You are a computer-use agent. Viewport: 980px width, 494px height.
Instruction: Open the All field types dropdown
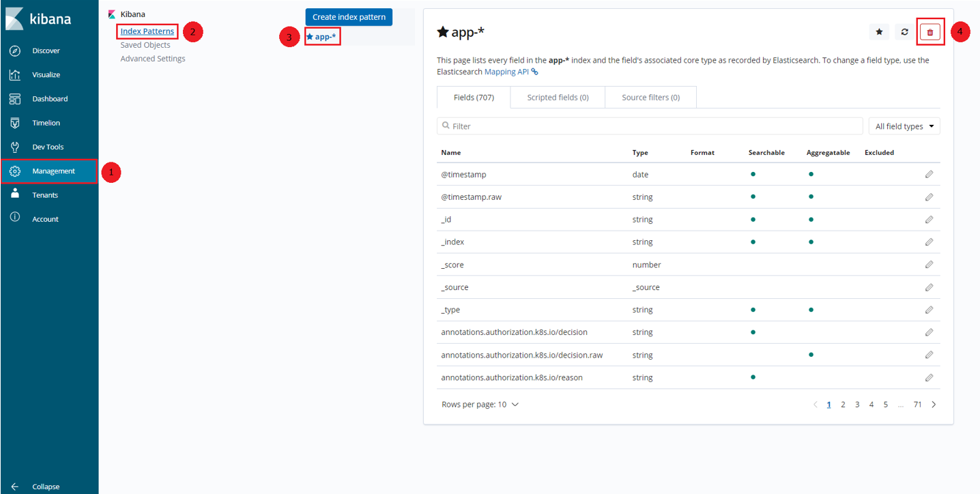(904, 126)
